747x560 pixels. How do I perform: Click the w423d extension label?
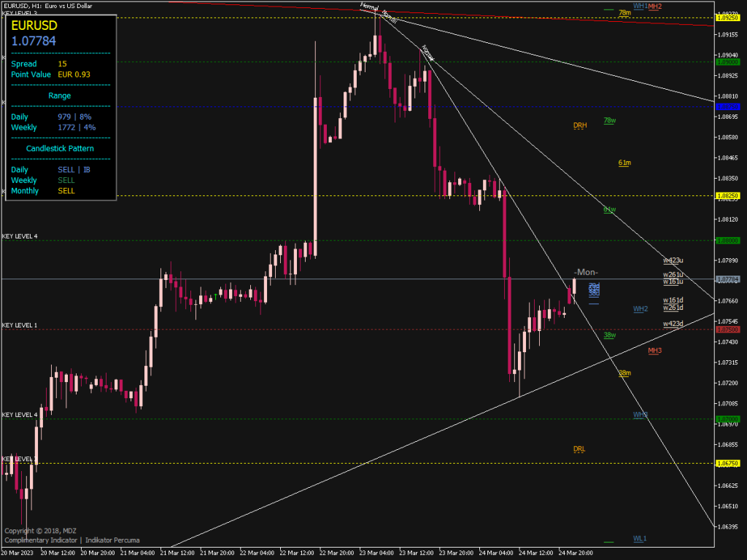[673, 324]
